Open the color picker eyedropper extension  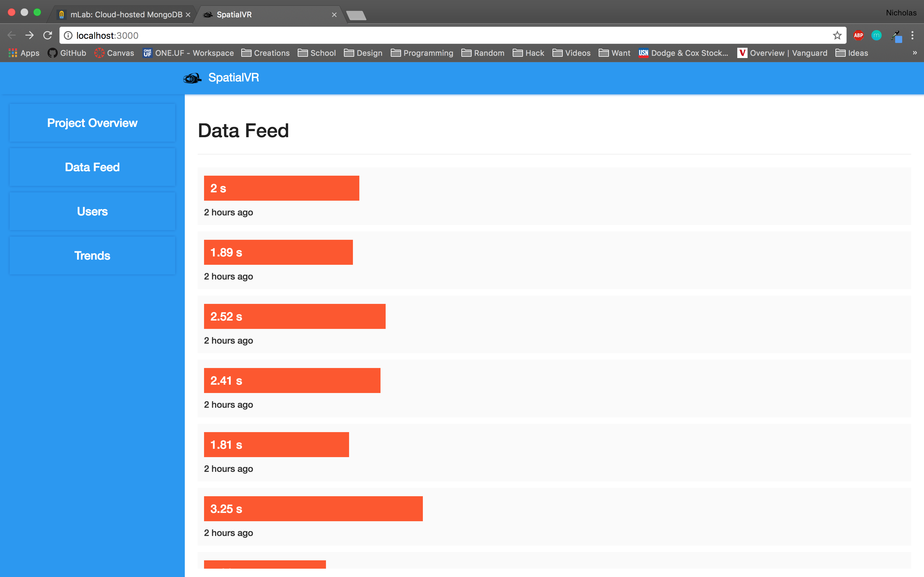(896, 36)
